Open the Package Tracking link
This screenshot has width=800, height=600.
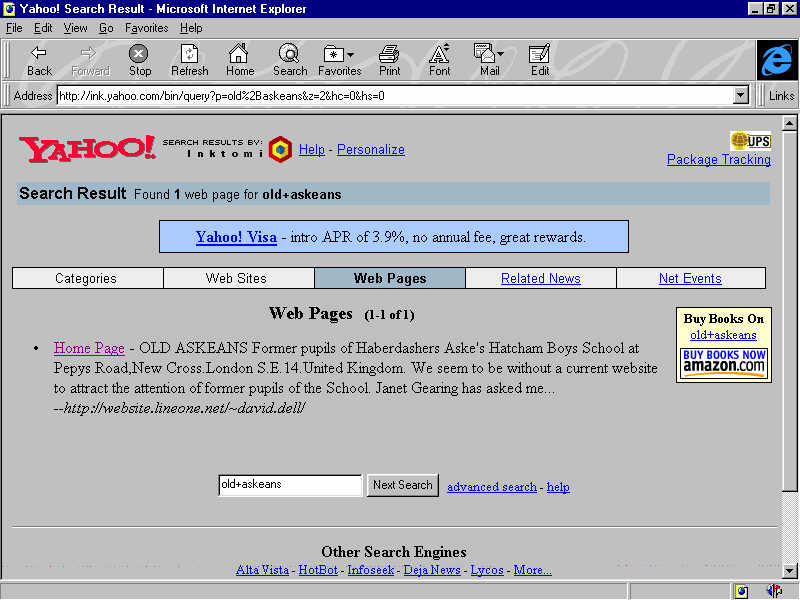[x=718, y=159]
